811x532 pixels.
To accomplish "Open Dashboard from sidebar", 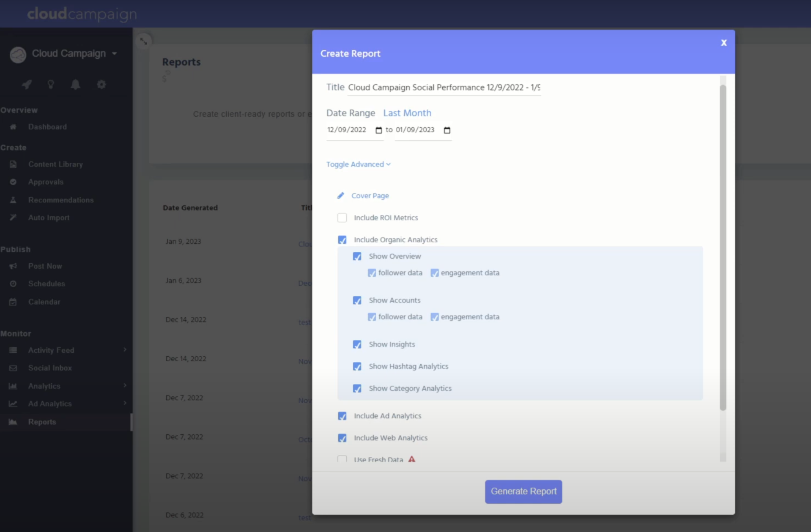I will [47, 127].
